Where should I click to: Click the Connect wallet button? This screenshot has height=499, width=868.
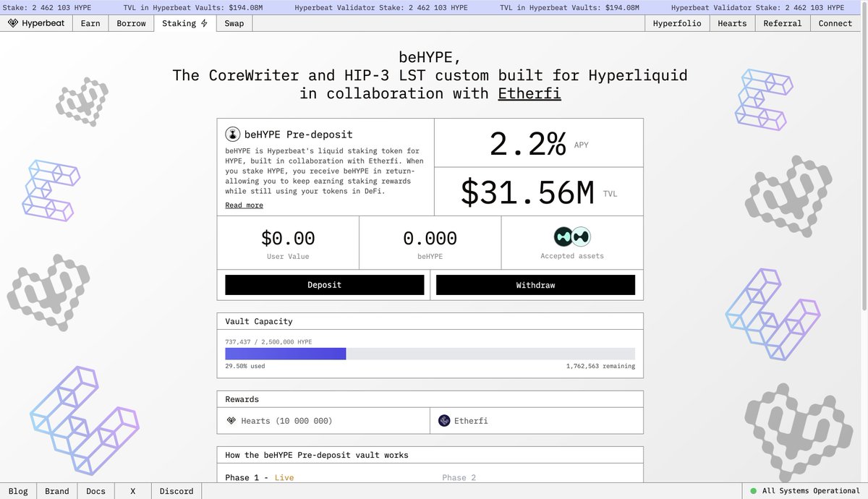coord(835,23)
